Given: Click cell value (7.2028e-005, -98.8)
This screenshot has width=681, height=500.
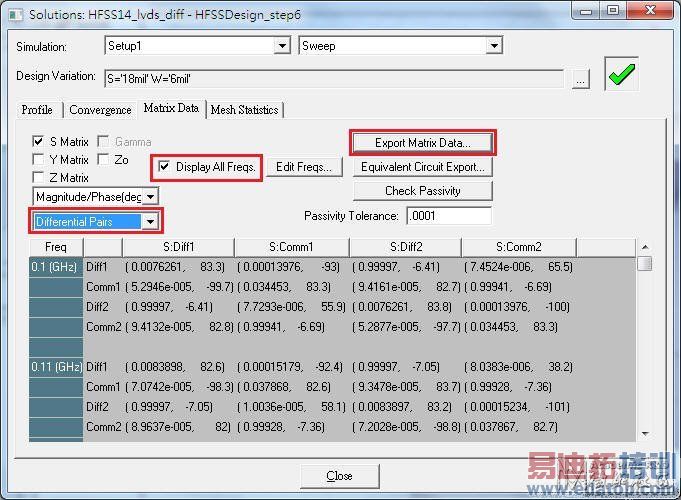Looking at the screenshot, I should pyautogui.click(x=407, y=427).
